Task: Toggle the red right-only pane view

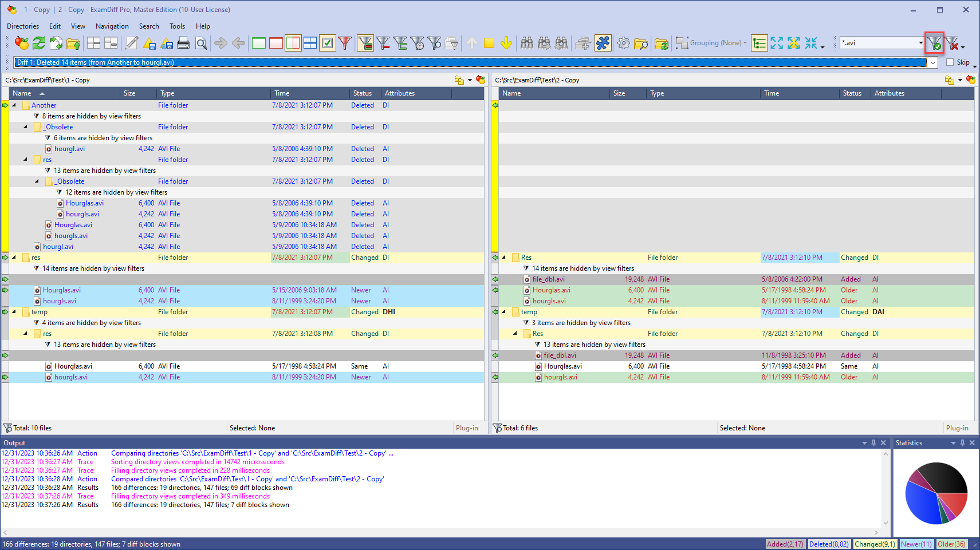Action: pos(275,43)
